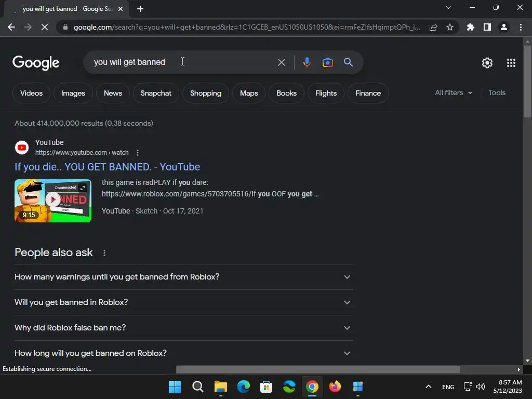Screen dimensions: 532x399
Task: Switch to Shopping results
Action: [206, 93]
